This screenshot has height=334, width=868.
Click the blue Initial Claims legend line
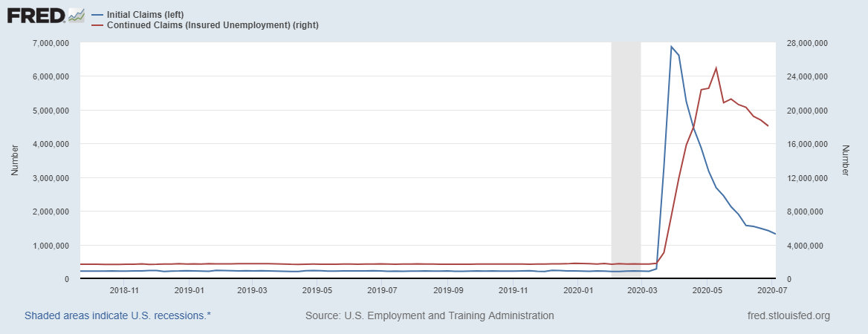click(x=96, y=15)
